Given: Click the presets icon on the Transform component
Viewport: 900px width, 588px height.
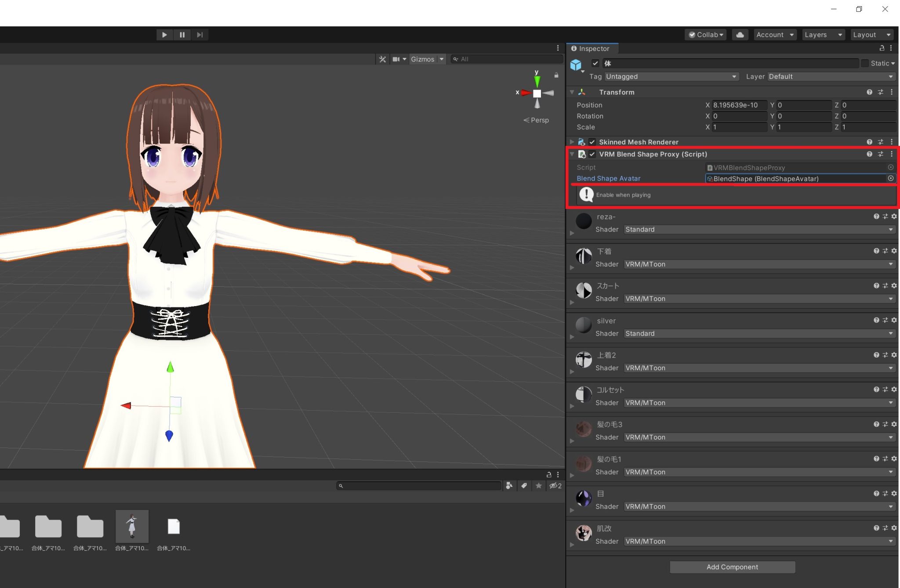Looking at the screenshot, I should [x=880, y=92].
